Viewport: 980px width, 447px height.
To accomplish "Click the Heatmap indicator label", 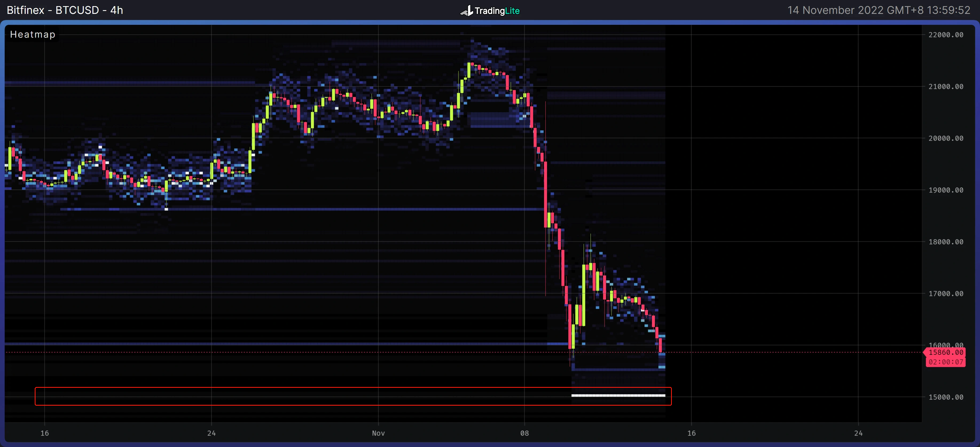I will click(33, 35).
